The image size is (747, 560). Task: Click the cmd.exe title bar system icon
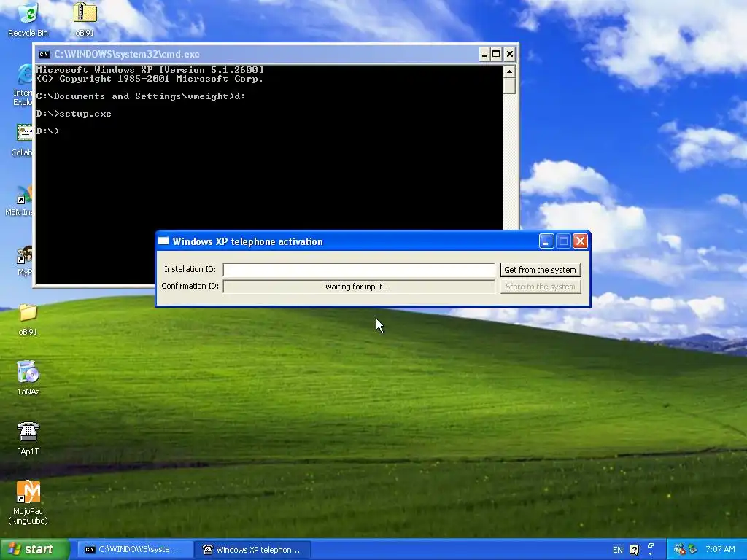click(44, 54)
